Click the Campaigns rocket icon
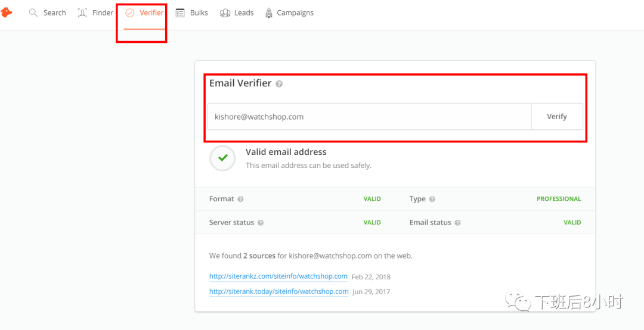644x330 pixels. point(269,13)
